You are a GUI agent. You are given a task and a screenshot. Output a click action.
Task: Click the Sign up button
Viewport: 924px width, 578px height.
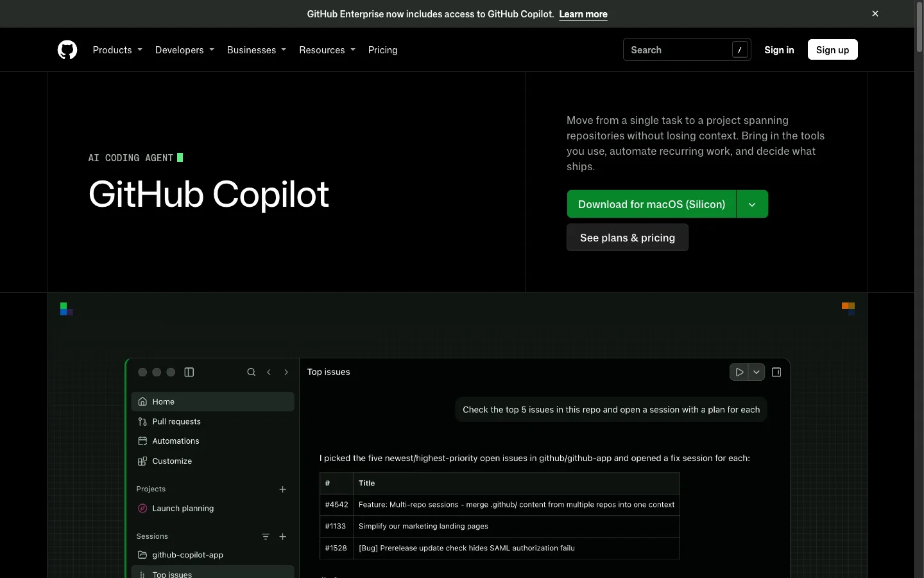coord(833,49)
